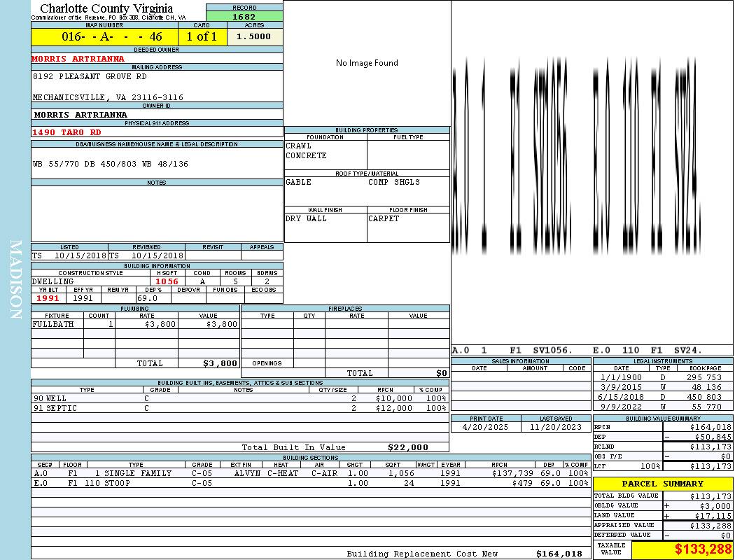
Task: Click the 90 WELL row
Action: pyautogui.click(x=240, y=399)
